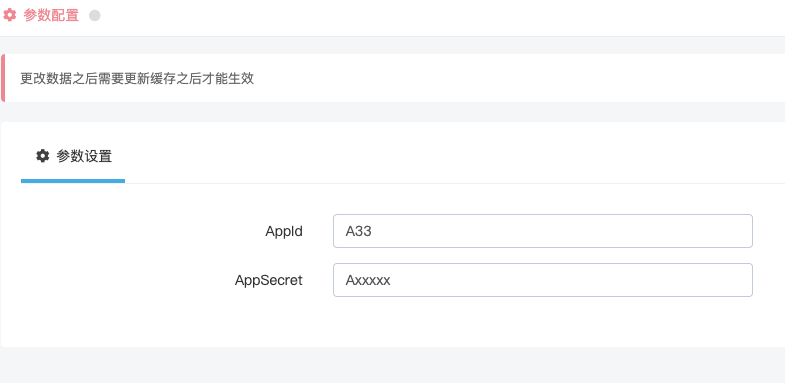Click the 参数配置 page title
This screenshot has width=785, height=383.
51,16
